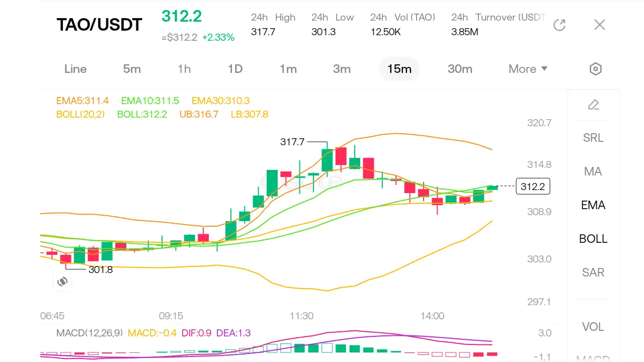644x362 pixels.
Task: Click the 09:15 time axis label
Action: (x=171, y=316)
